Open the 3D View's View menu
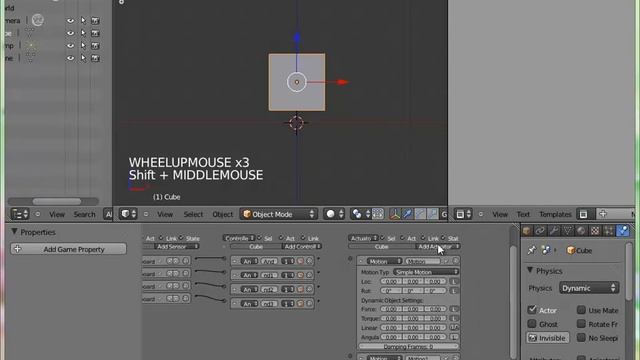Image resolution: width=640 pixels, height=360 pixels. (x=165, y=214)
